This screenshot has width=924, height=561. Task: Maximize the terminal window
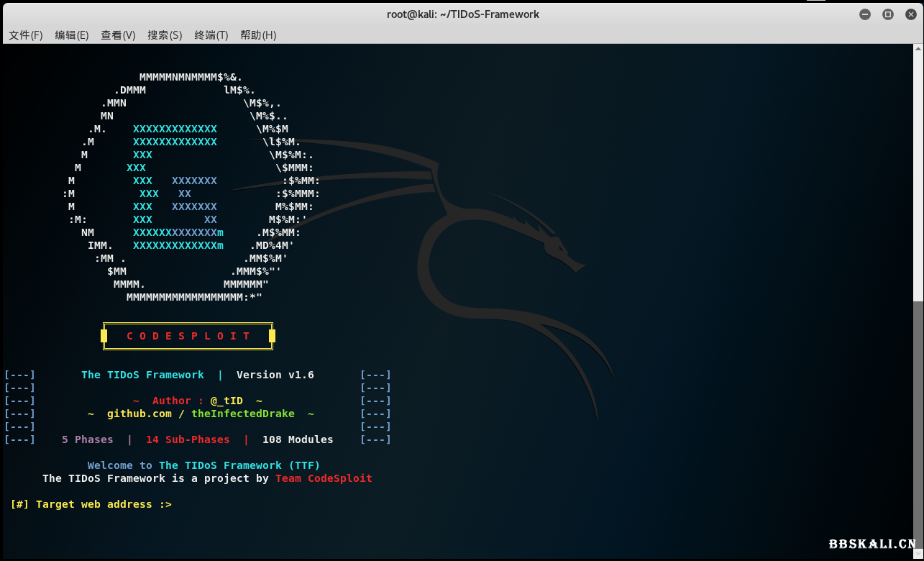point(887,14)
